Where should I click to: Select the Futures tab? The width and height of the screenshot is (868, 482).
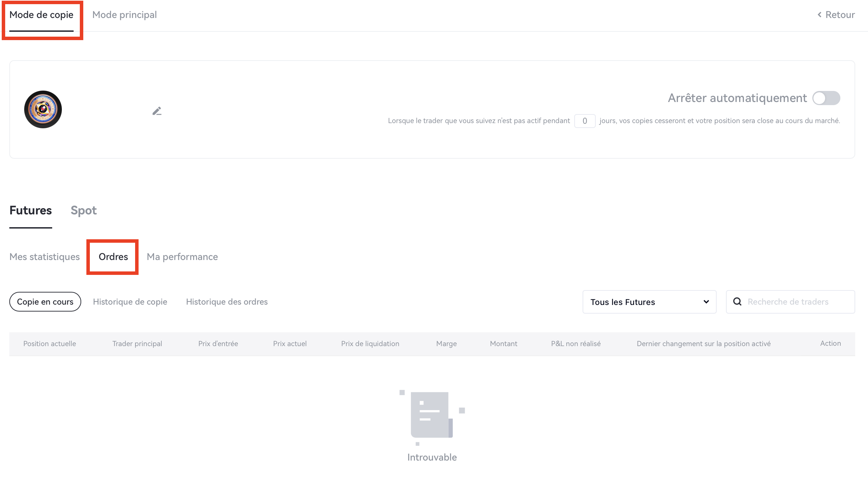(x=30, y=210)
